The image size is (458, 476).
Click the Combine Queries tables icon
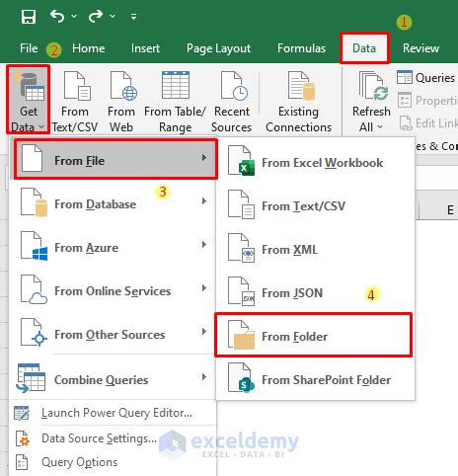tap(31, 378)
